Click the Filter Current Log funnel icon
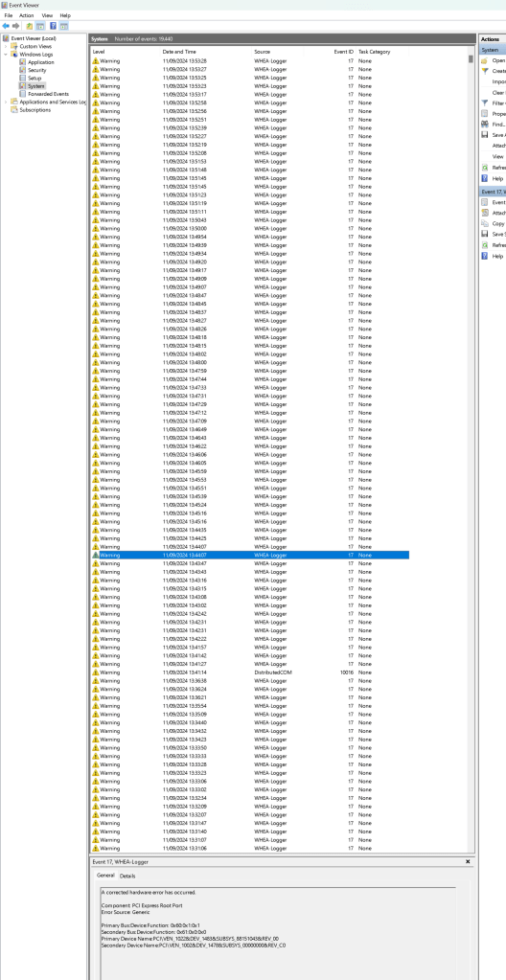 [484, 103]
